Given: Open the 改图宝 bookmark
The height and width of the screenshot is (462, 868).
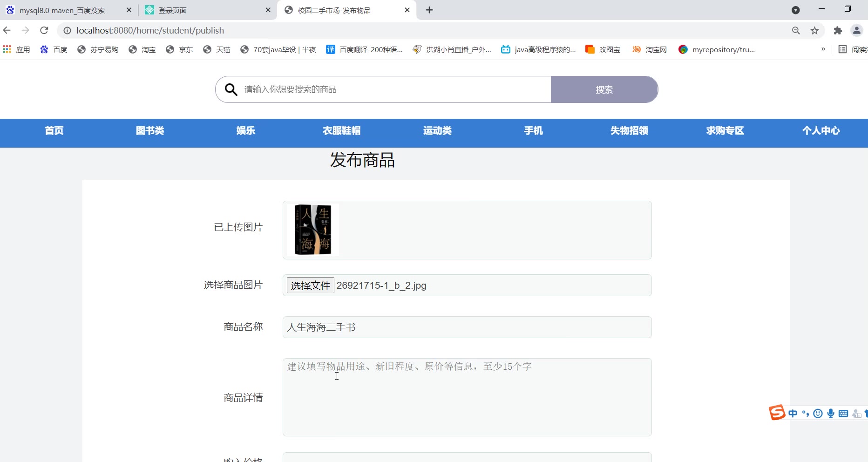Looking at the screenshot, I should (x=603, y=49).
